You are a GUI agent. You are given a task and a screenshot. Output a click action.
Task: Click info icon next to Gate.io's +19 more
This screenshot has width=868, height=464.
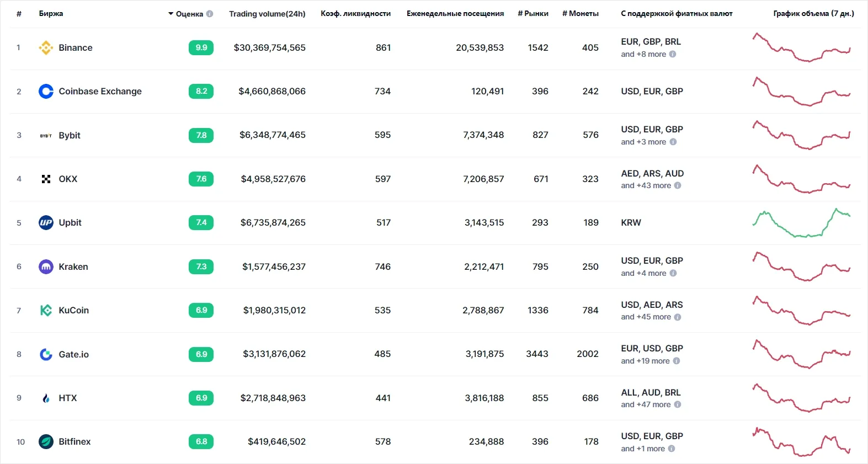coord(677,361)
